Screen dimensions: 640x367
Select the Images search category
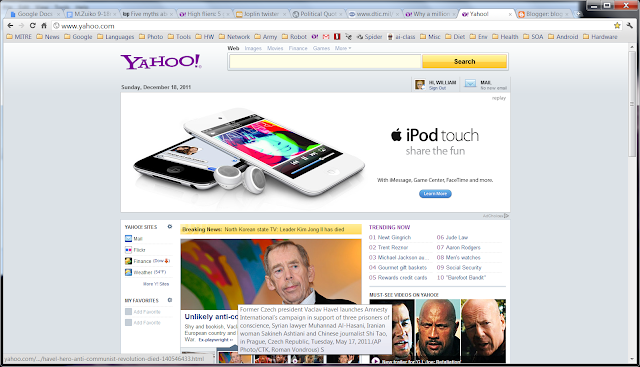click(x=253, y=48)
